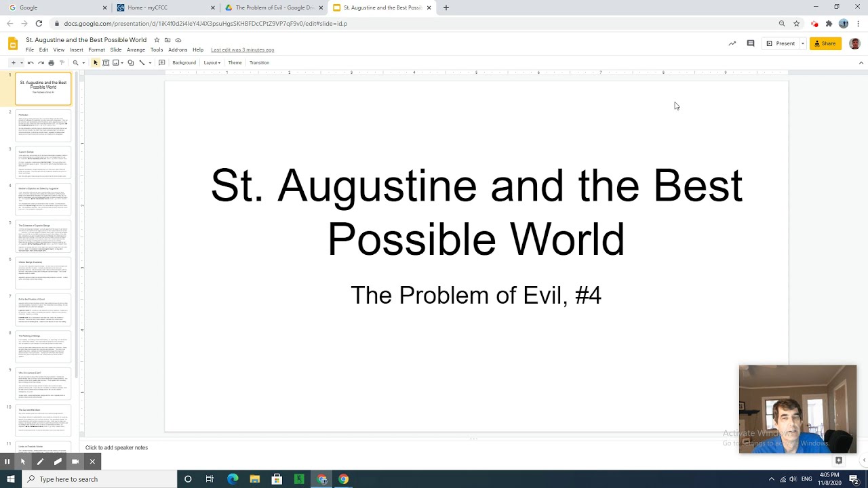Select slide 3 'Superior Beings' thumbnail
This screenshot has height=488, width=868.
(x=43, y=163)
